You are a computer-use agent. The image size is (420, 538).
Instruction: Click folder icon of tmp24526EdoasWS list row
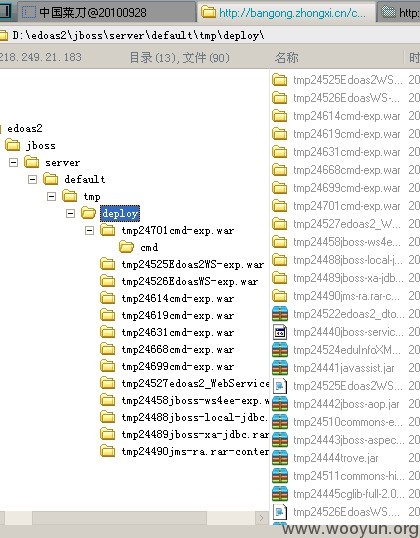[280, 98]
